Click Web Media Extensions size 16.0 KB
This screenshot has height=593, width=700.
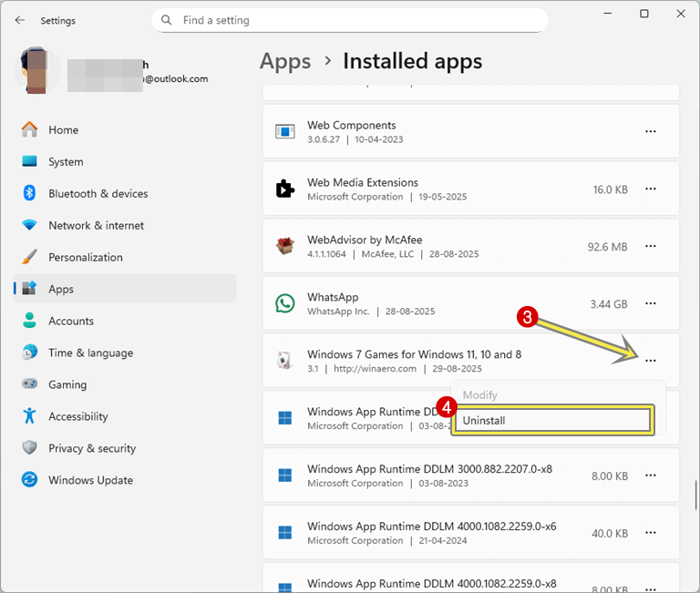pos(611,189)
